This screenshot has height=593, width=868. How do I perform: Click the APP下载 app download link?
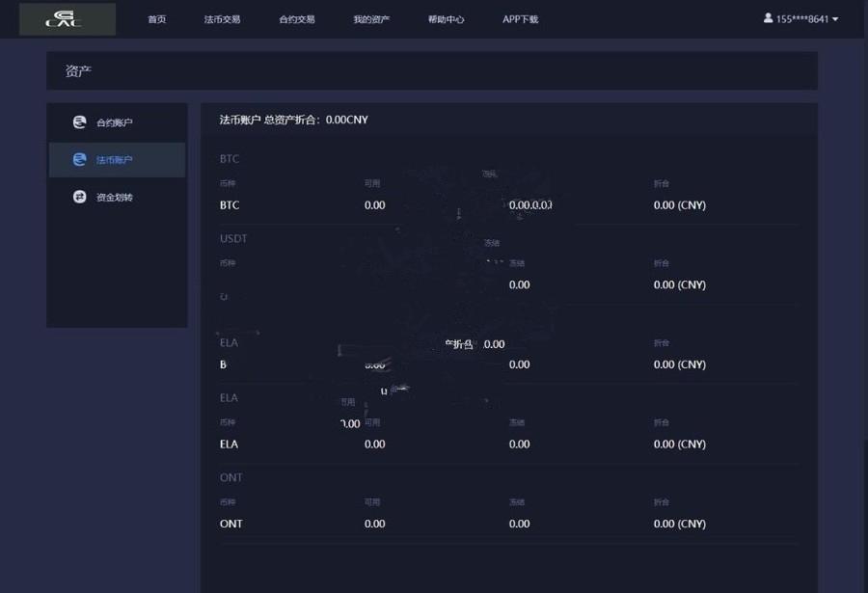[520, 18]
